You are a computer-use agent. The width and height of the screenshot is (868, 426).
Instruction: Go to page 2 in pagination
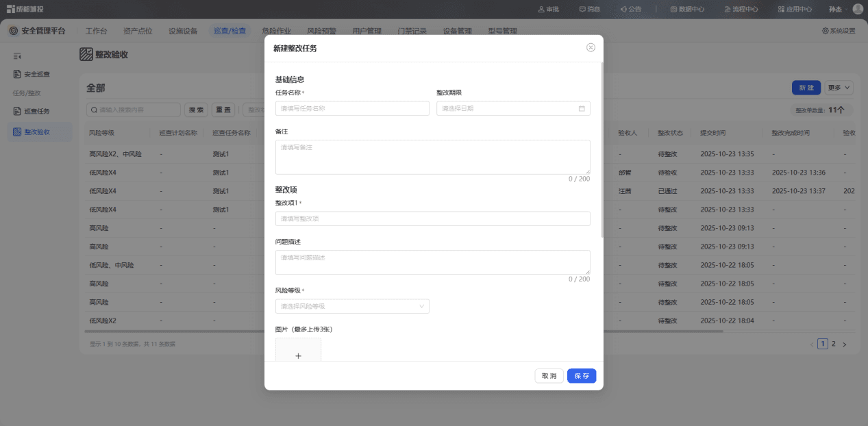[x=834, y=344]
